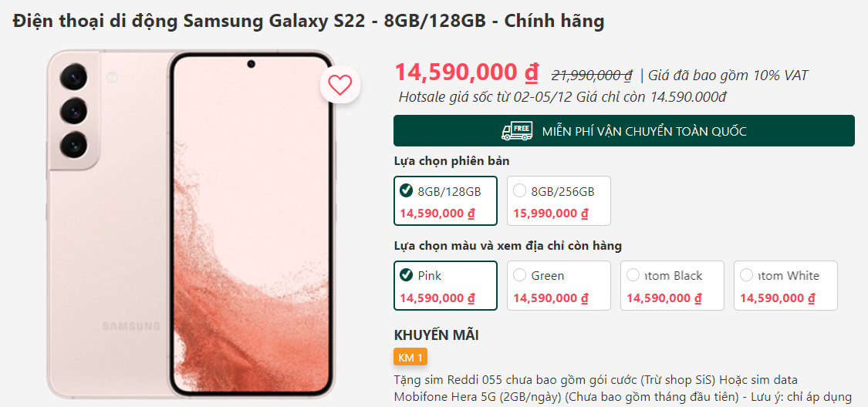Click the main 14,590,000 đ price
Screen dimensions: 868x407
click(x=467, y=73)
